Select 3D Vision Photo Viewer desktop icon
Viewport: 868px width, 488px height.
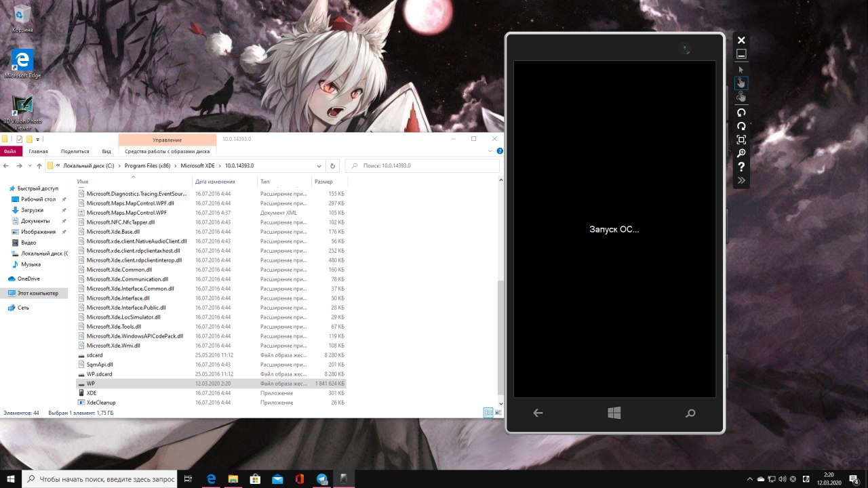22,113
